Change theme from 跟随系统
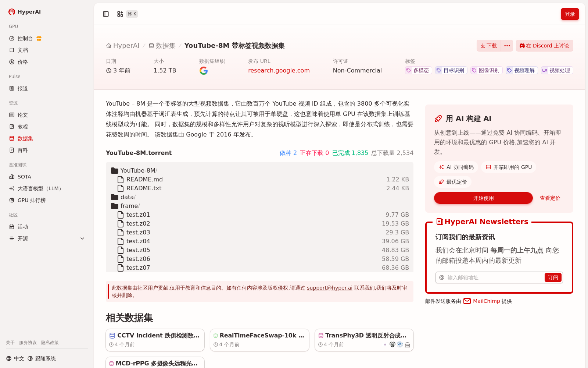This screenshot has height=368, width=588. point(42,358)
